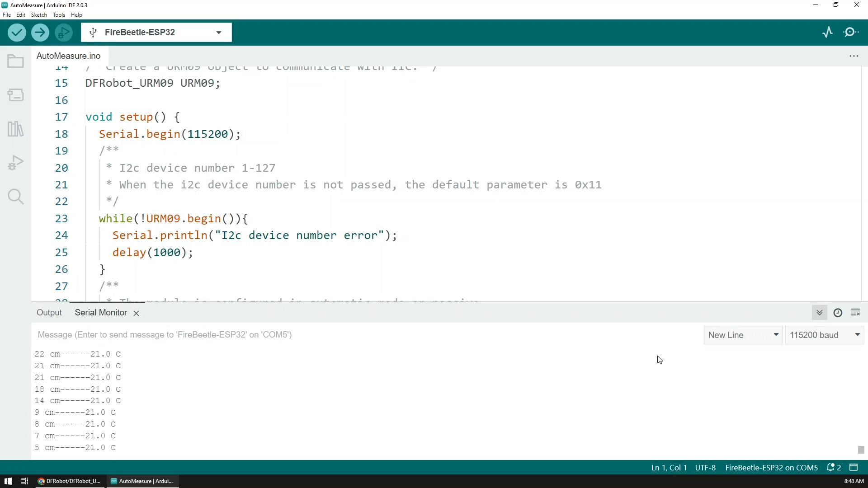Click the Serial Plotter icon
Screen dimensions: 868x488
click(x=828, y=32)
